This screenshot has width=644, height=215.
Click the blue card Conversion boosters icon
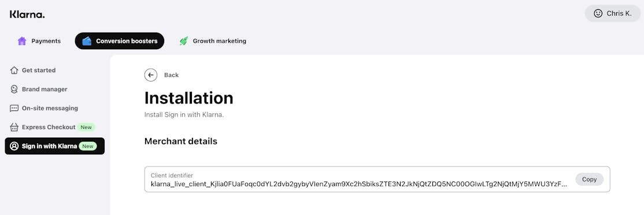pyautogui.click(x=87, y=41)
